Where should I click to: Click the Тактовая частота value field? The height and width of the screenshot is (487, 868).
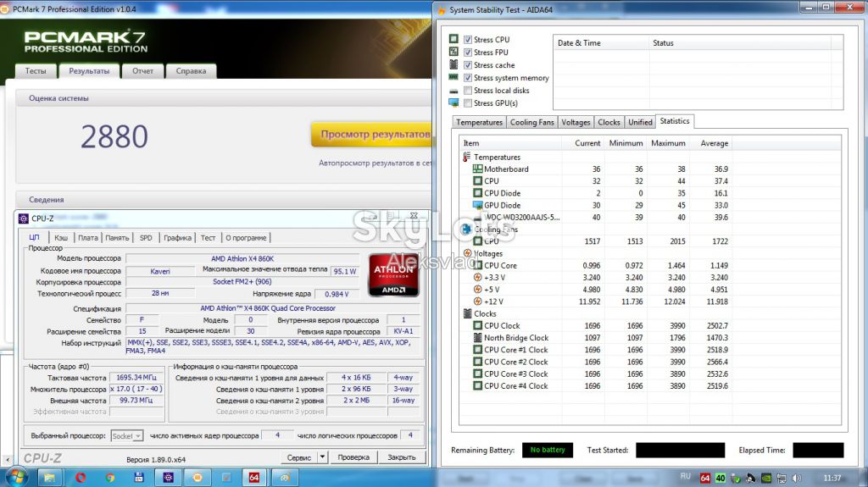point(136,378)
